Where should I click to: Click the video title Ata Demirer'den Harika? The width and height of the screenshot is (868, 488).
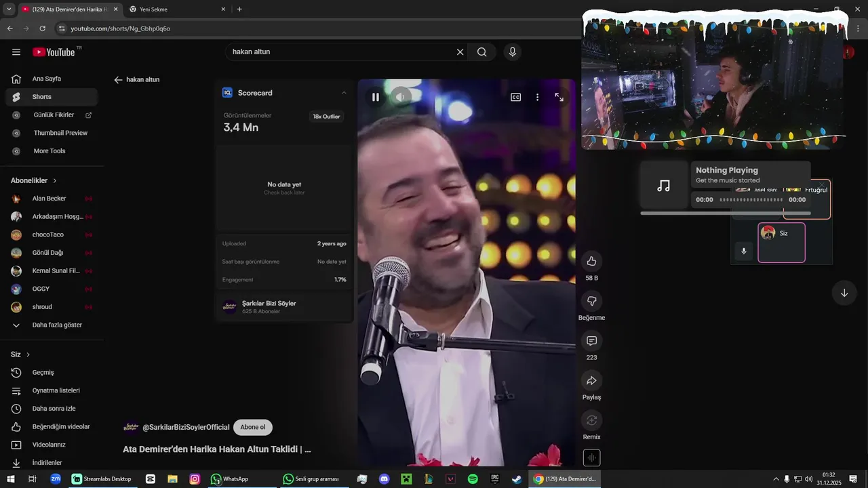[x=217, y=449]
